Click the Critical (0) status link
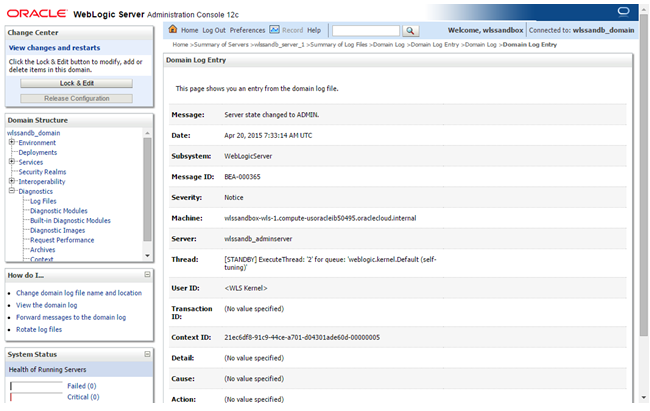 tap(83, 397)
